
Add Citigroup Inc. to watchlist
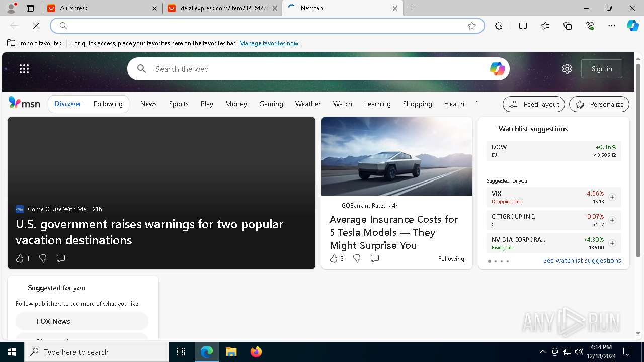(x=612, y=220)
